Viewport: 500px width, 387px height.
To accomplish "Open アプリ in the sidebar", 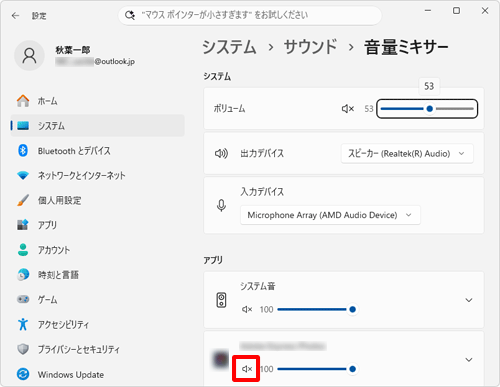I will (98, 225).
